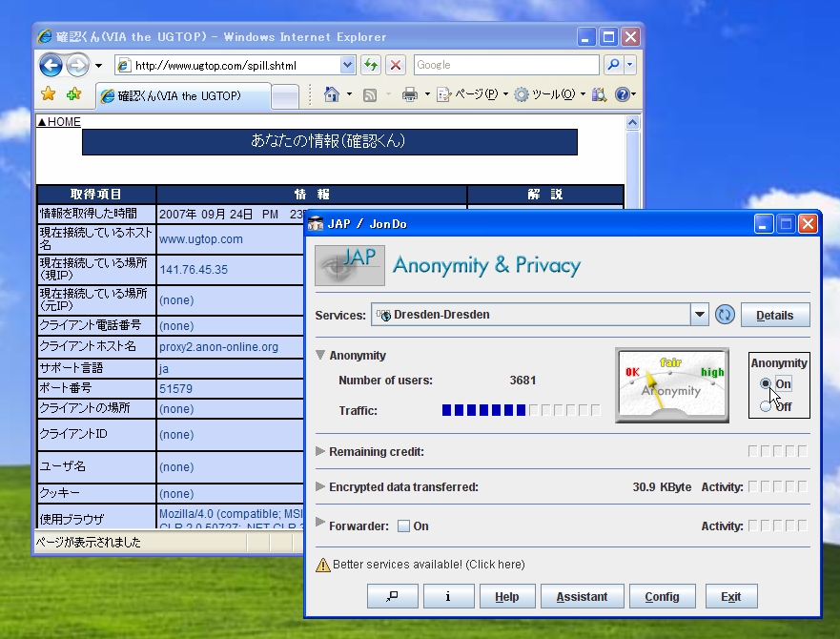Open the ツール(O) menu

[x=549, y=94]
